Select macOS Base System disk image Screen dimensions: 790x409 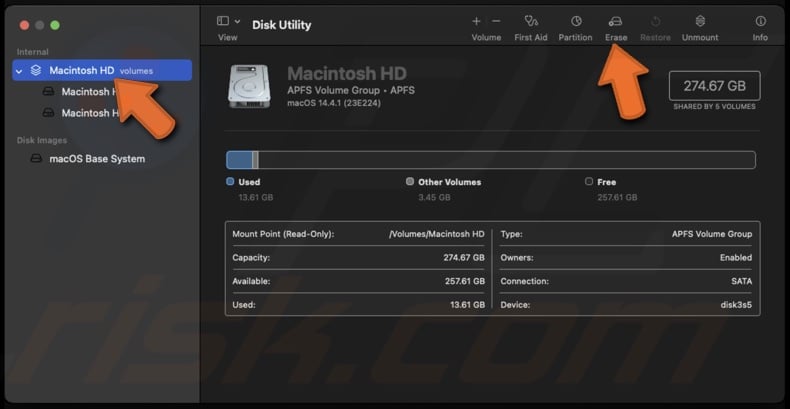(97, 159)
